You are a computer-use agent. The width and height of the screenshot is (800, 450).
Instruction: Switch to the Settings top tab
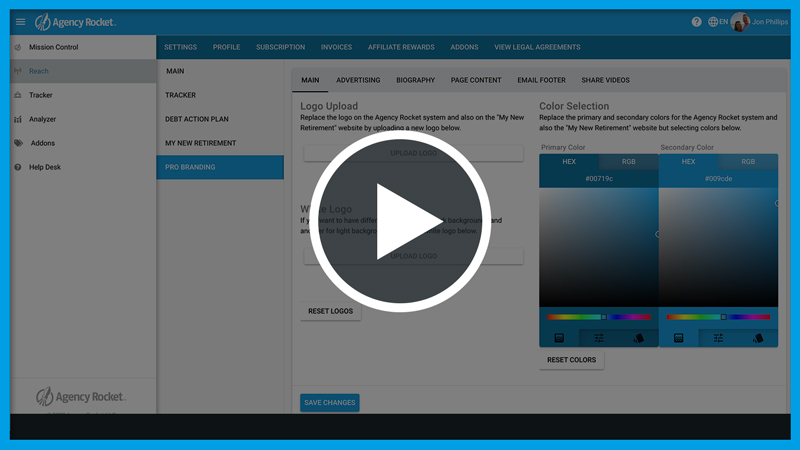181,47
